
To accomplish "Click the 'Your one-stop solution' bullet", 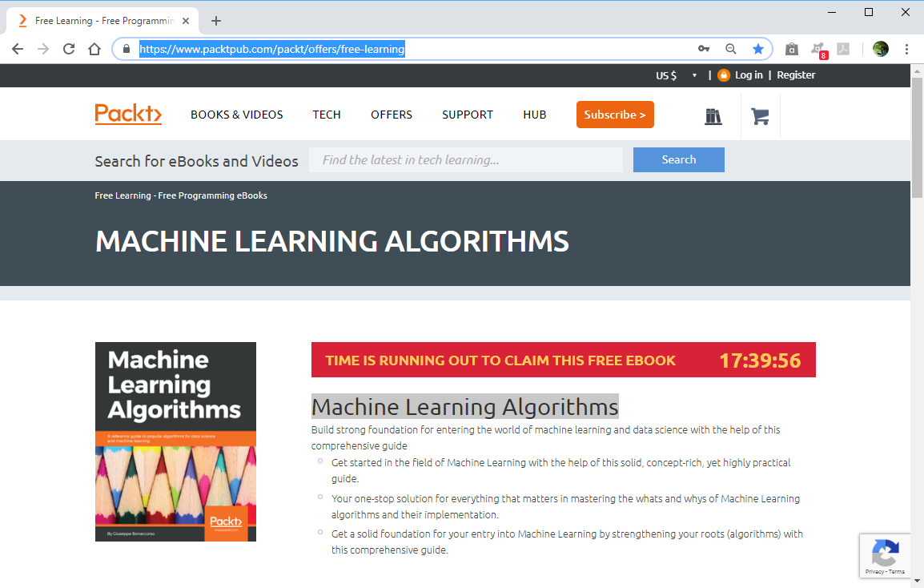I will click(x=565, y=506).
